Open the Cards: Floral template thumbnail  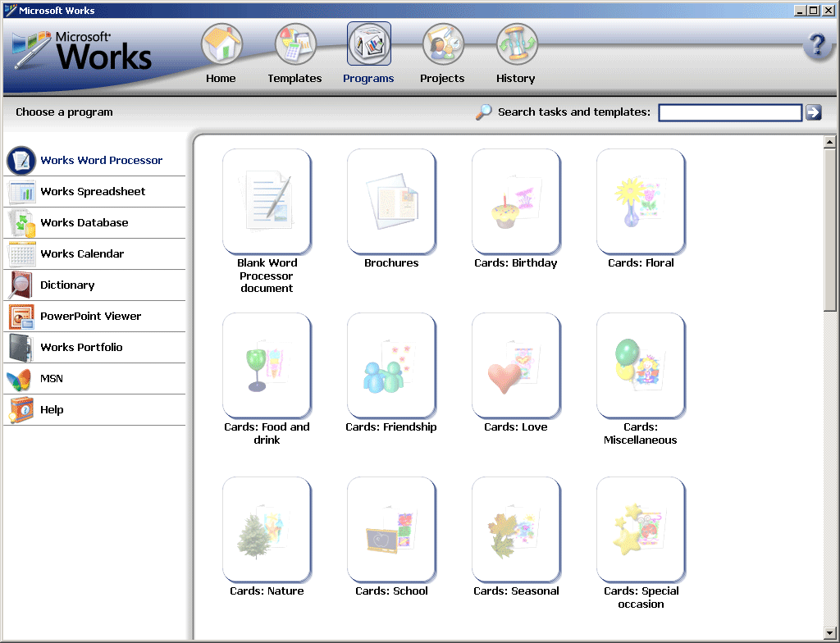coord(641,201)
